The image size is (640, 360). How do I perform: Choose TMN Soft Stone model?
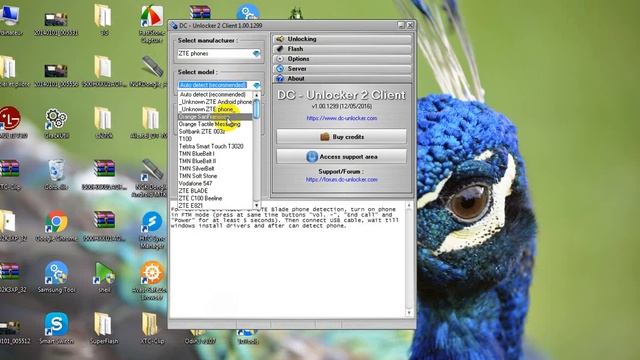pos(215,176)
